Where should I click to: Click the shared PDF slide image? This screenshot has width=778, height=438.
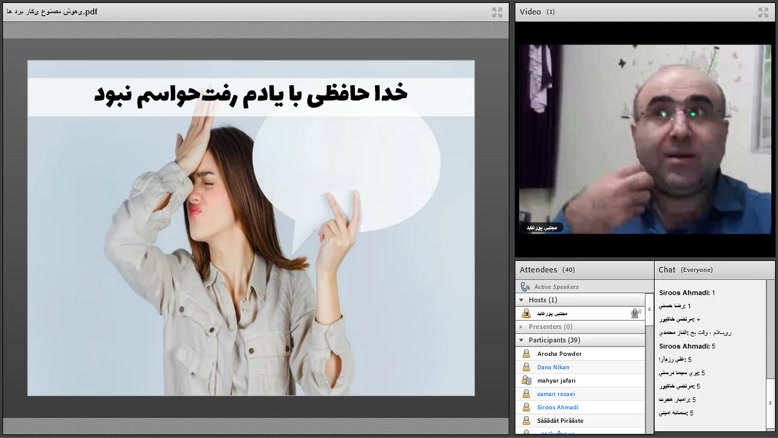point(250,228)
